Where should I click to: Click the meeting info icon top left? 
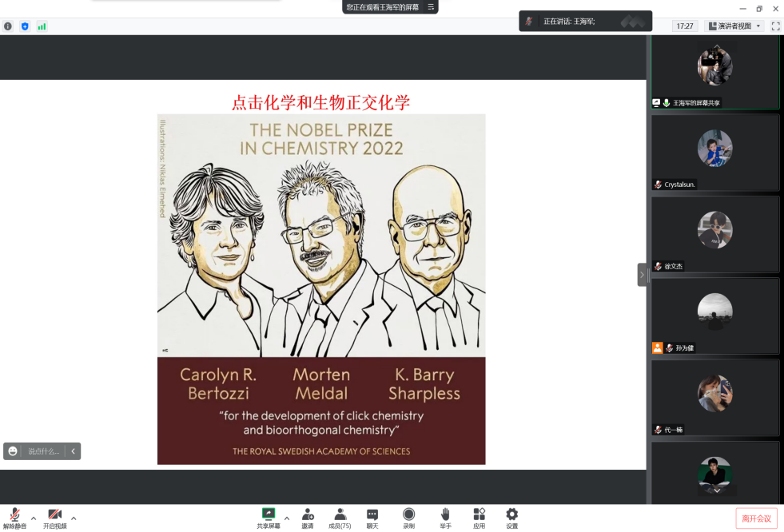coord(8,26)
